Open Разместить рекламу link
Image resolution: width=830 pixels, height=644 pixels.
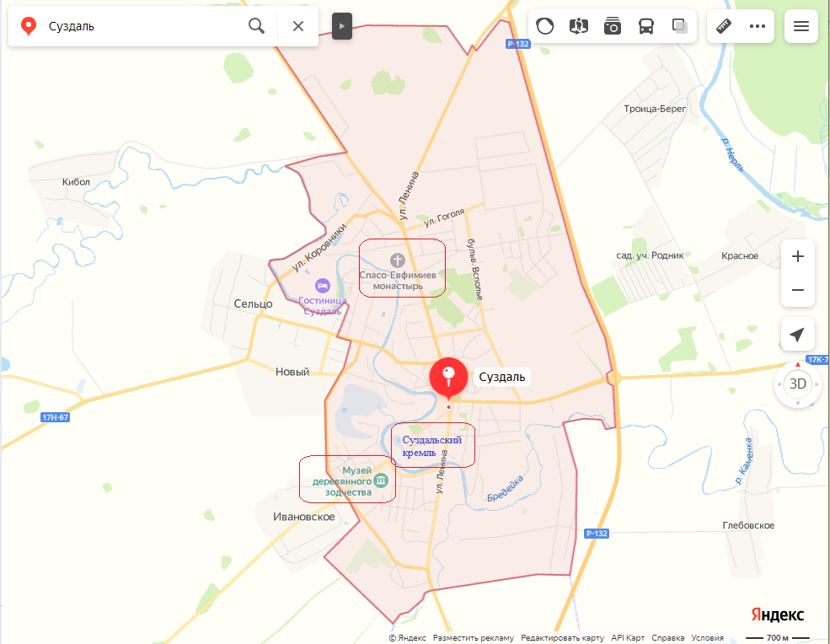[x=474, y=637]
